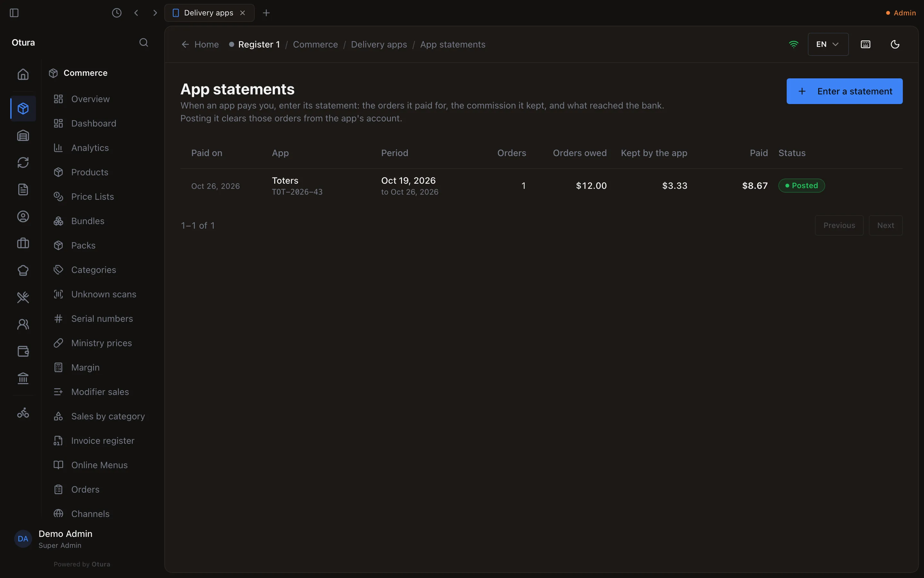Navigate to Delivery apps breadcrumb
The width and height of the screenshot is (924, 578).
pyautogui.click(x=379, y=45)
